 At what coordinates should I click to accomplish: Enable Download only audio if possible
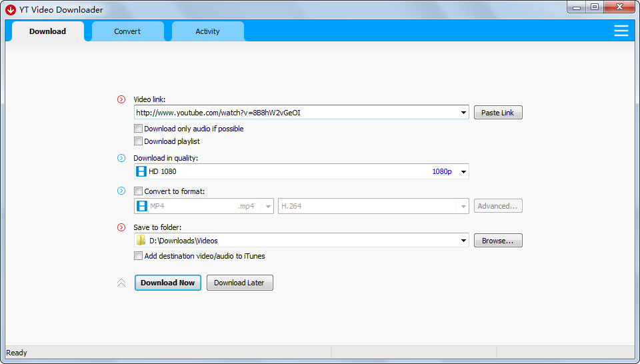click(139, 129)
